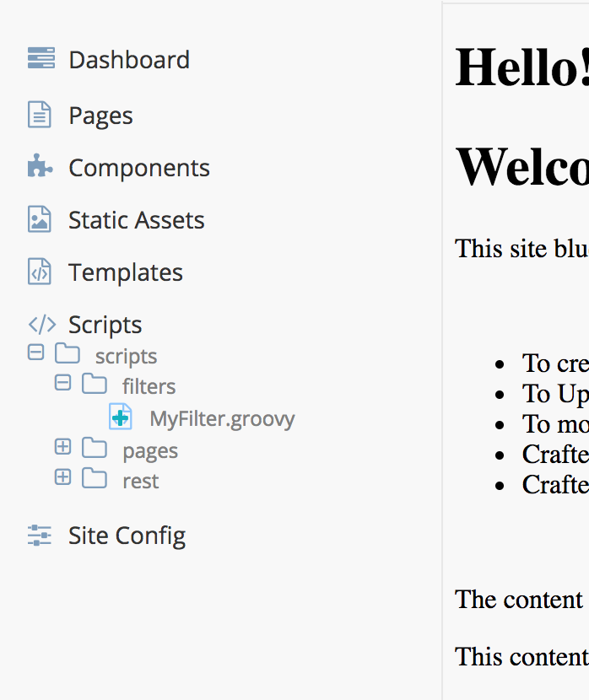The height and width of the screenshot is (700, 589).
Task: Open Site Config
Action: (127, 536)
